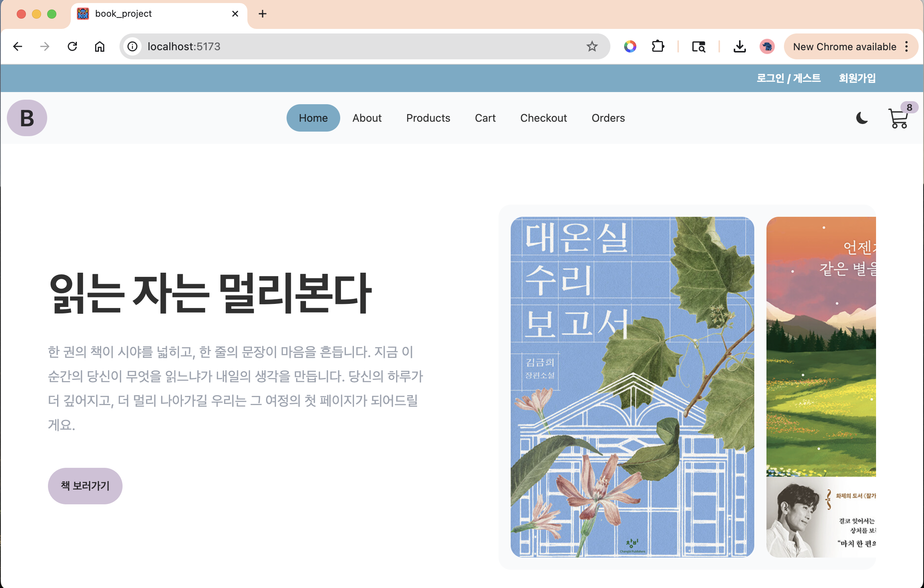
Task: Open the multicolor ring extension icon
Action: (x=630, y=46)
